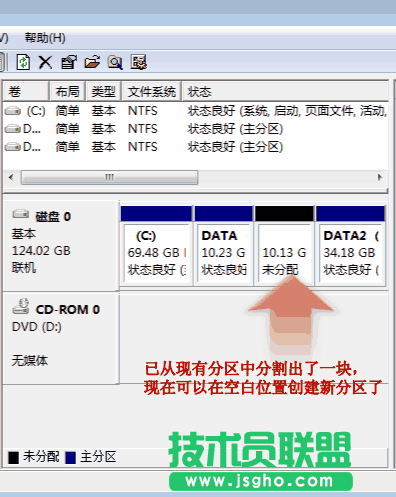Select the (C:) 69.48 GB partition block
The height and width of the screenshot is (497, 396).
156,246
